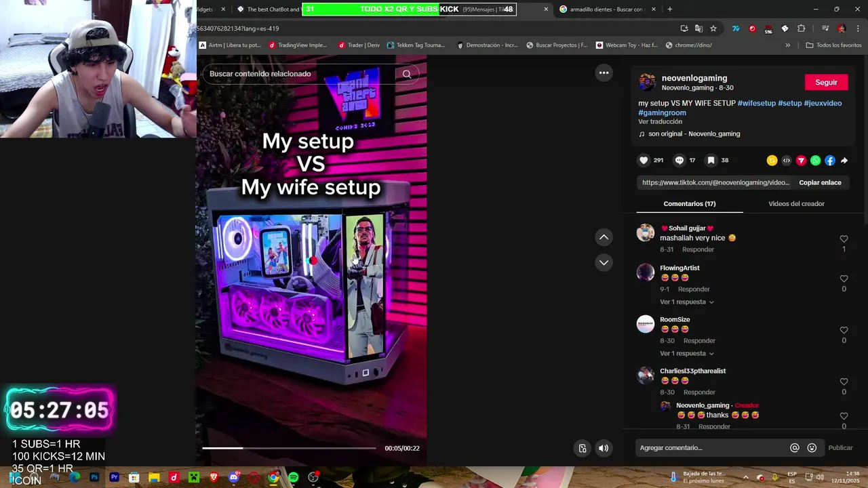868x488 pixels.
Task: Click Copiar enlace button
Action: [820, 182]
